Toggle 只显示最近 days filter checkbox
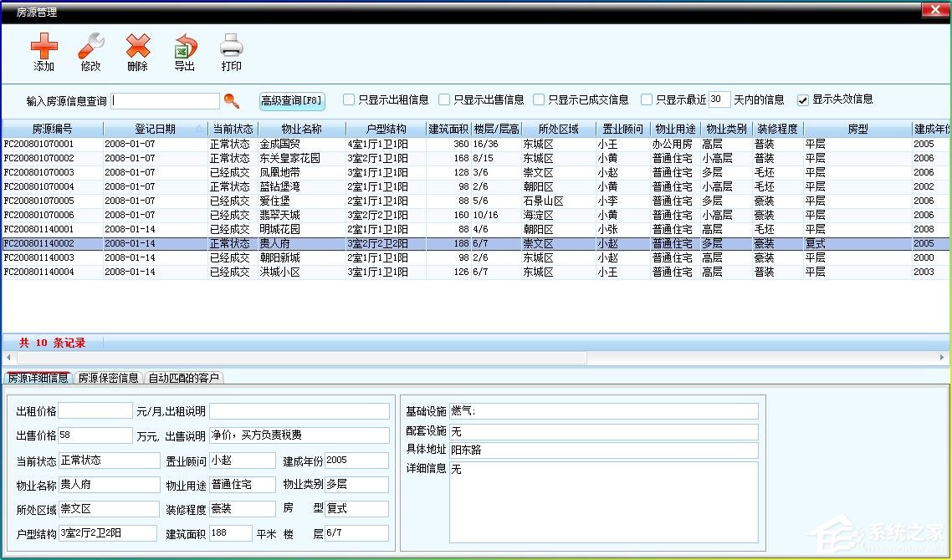Screen dimensions: 952x560 coord(647,99)
